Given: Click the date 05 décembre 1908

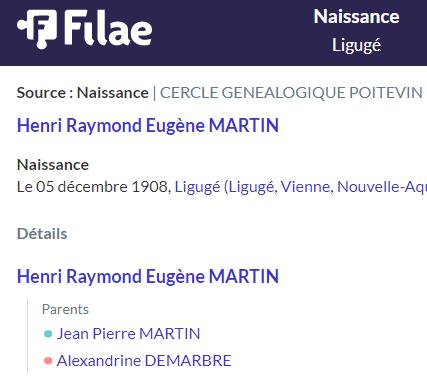Looking at the screenshot, I should [x=102, y=187].
